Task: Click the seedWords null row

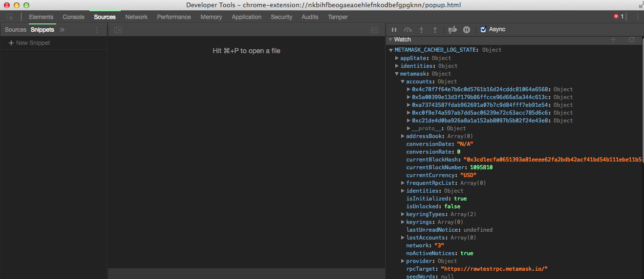Action: pyautogui.click(x=430, y=277)
